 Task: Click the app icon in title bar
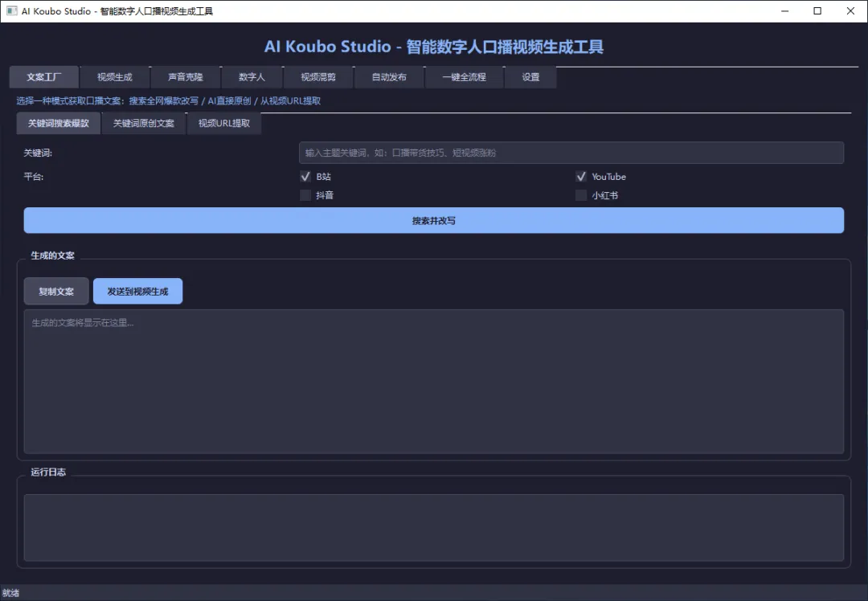coord(11,11)
